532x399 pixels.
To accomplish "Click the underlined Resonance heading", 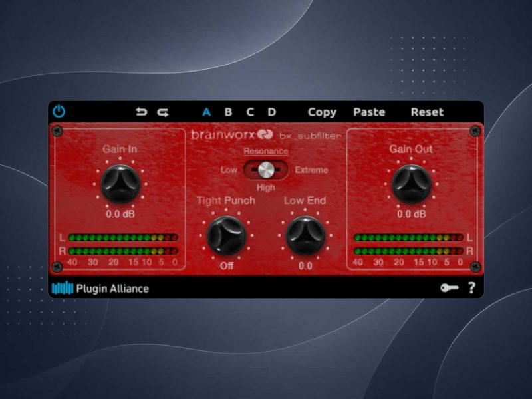I will click(x=266, y=152).
